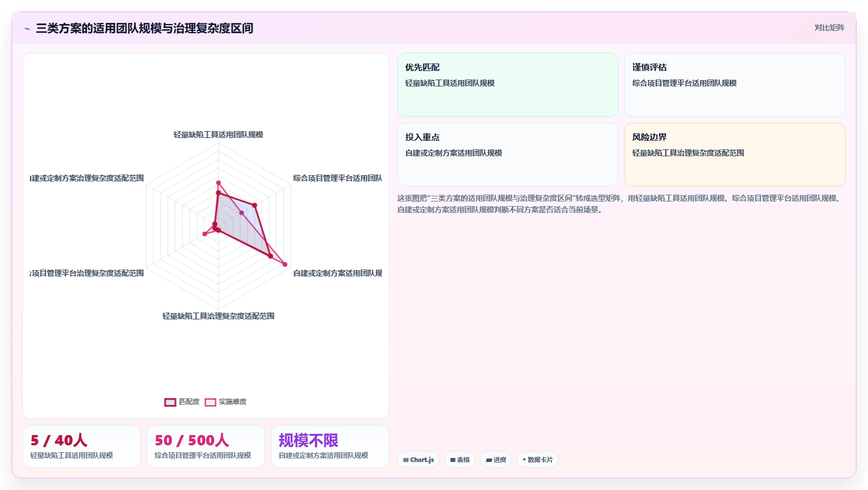This screenshot has height=490, width=868.
Task: Select the 对比矩阵 label in header
Action: coord(829,27)
